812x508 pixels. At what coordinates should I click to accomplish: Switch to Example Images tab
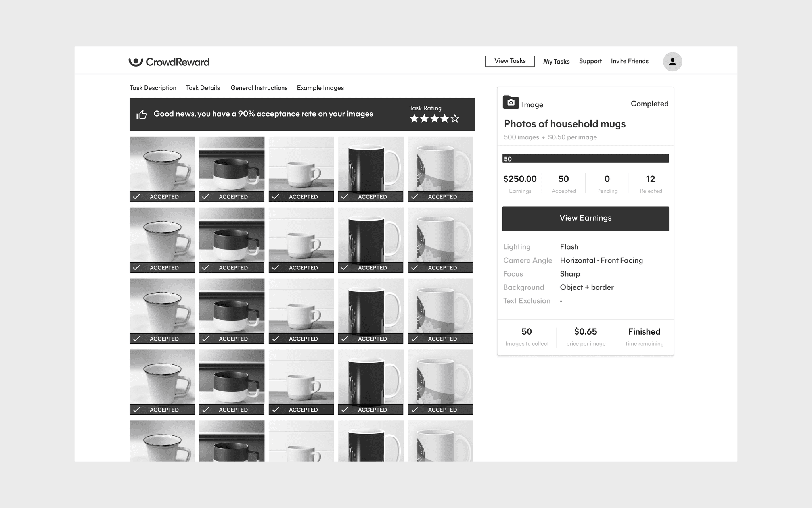[x=320, y=88]
